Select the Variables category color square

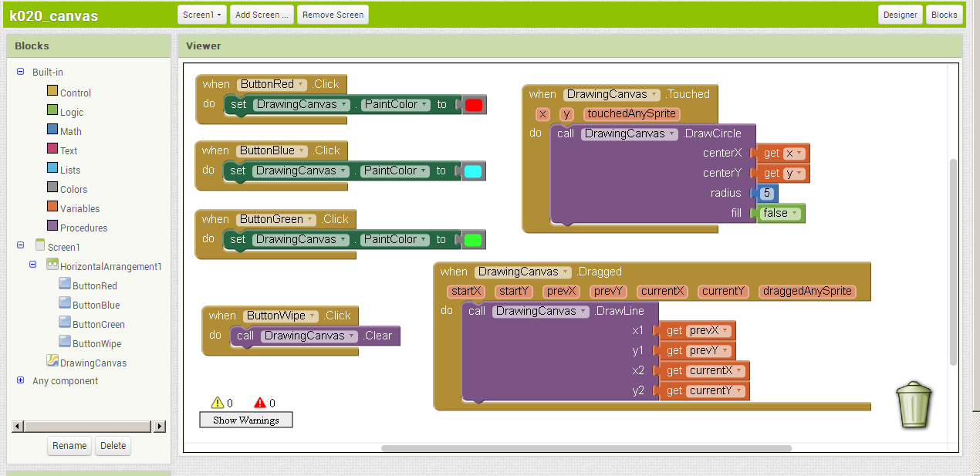(x=52, y=208)
